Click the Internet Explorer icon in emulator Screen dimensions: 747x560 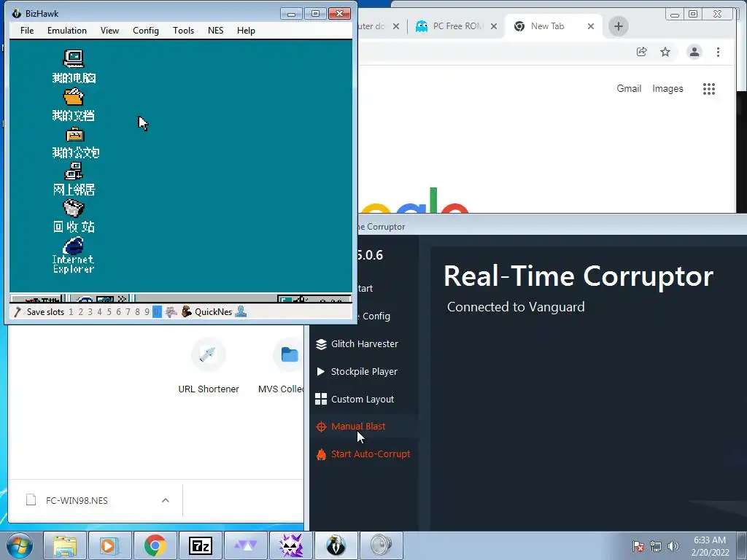[x=74, y=246]
